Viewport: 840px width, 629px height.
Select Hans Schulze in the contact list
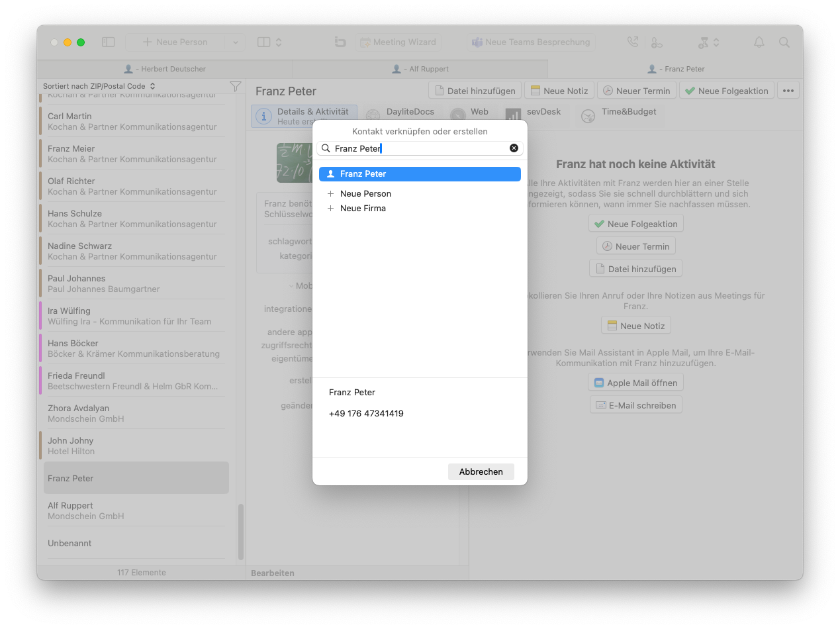click(x=132, y=218)
